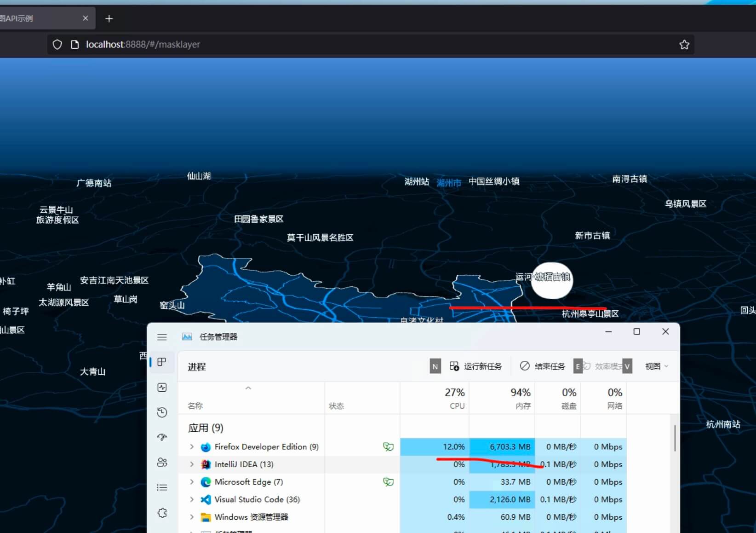
Task: Open the Users page in sidebar
Action: click(x=162, y=463)
